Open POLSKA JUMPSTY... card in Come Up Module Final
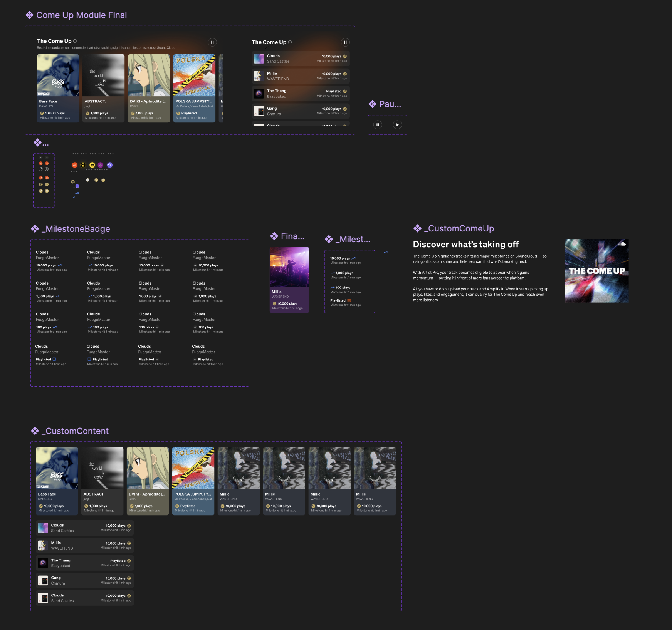This screenshot has width=672, height=630. coord(194,88)
